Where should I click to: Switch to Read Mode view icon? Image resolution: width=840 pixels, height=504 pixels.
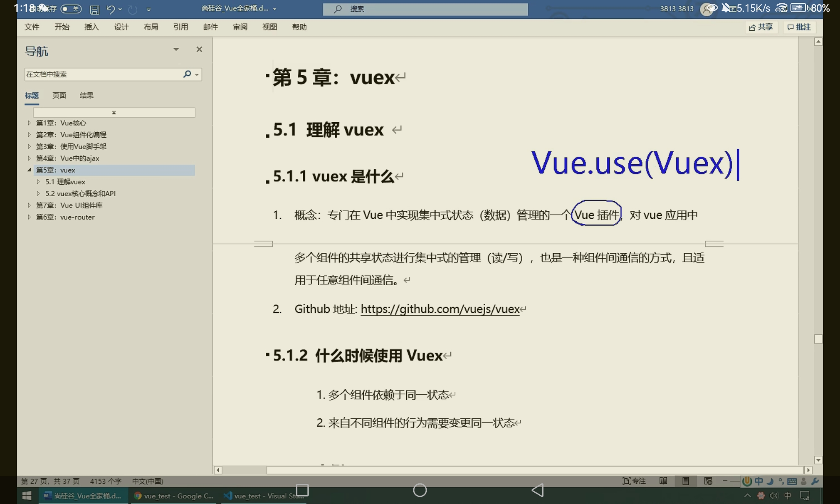coord(663,481)
